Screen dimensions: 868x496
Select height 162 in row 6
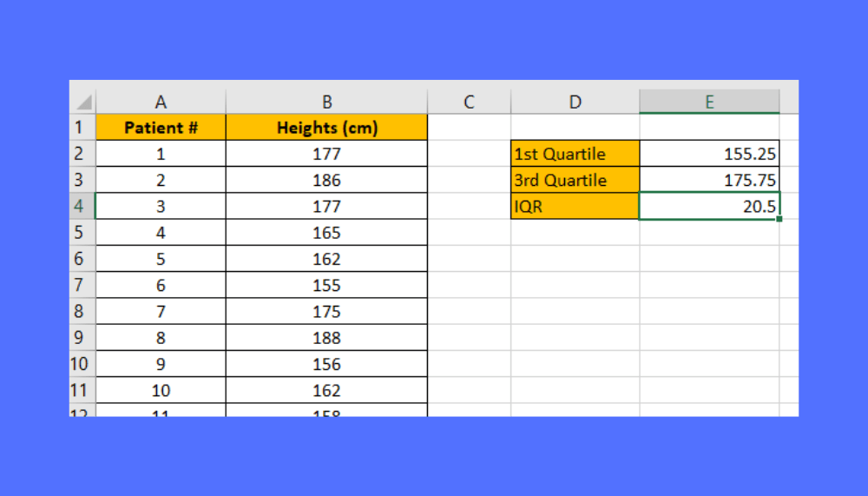(326, 259)
